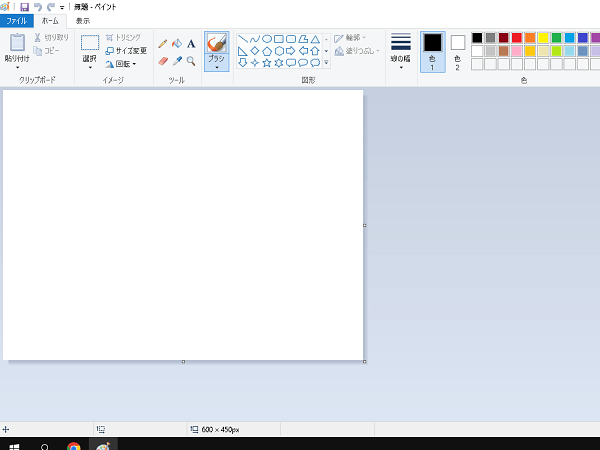This screenshot has height=450, width=600.
Task: Choose the Rounded rectangle shape
Action: point(291,39)
